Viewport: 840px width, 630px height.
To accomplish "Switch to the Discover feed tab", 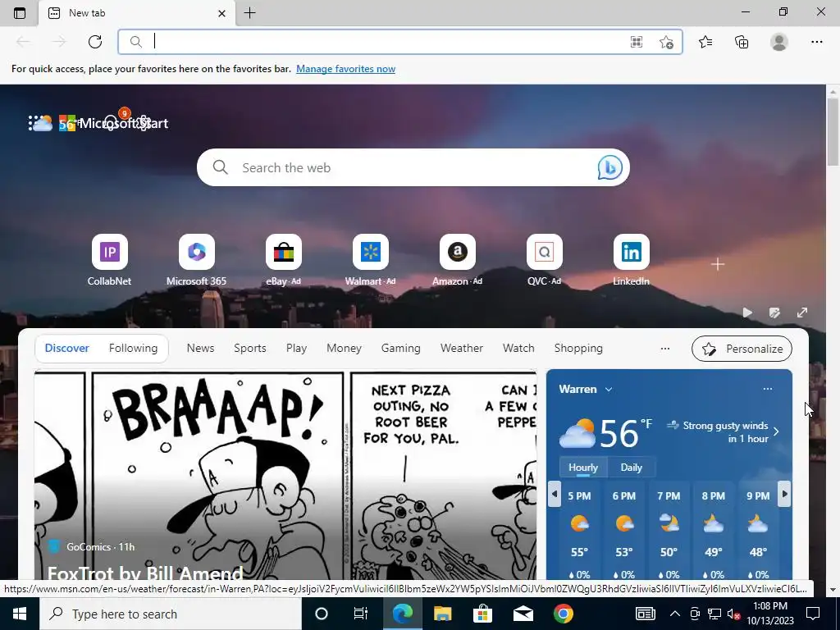I will click(x=67, y=348).
